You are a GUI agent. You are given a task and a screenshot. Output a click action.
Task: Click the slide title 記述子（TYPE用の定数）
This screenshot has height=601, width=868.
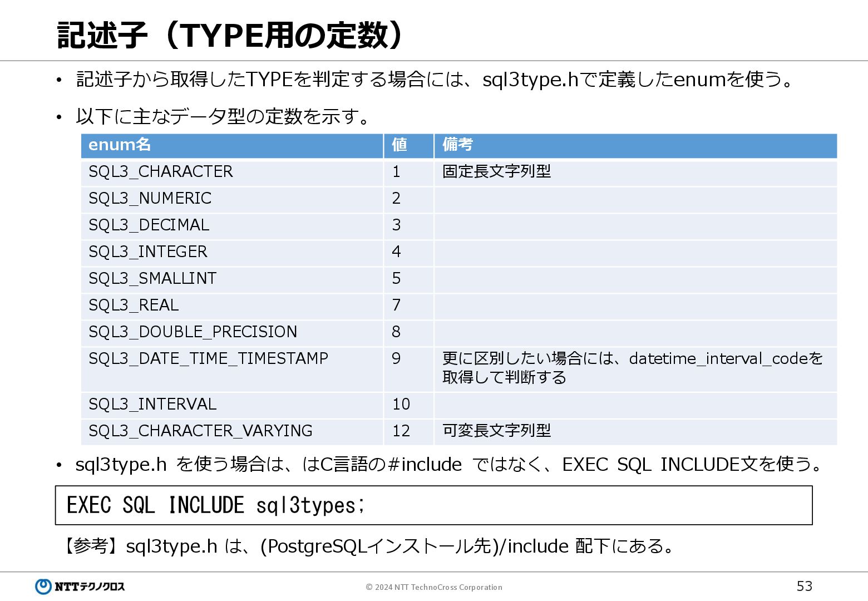click(x=231, y=36)
